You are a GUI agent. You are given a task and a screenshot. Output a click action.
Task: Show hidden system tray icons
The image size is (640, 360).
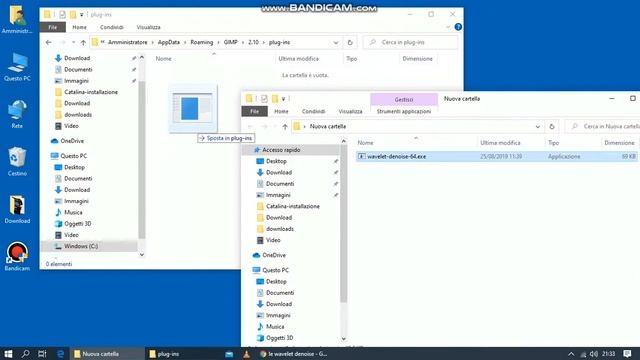(x=571, y=354)
